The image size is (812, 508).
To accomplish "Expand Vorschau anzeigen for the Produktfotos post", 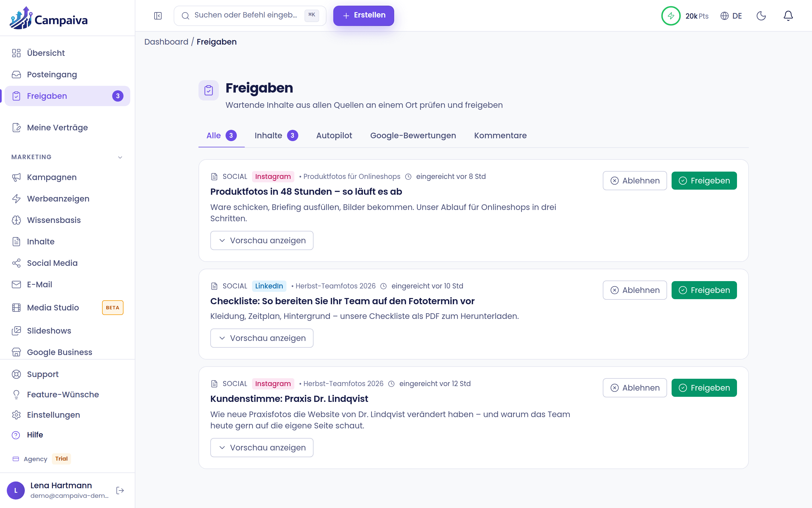I will click(x=262, y=240).
